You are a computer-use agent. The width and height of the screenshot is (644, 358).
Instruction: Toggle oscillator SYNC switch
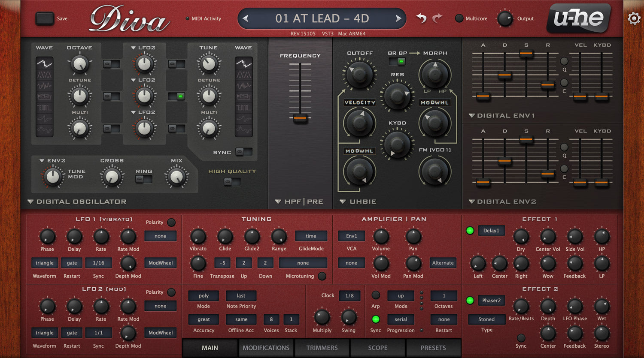click(243, 152)
